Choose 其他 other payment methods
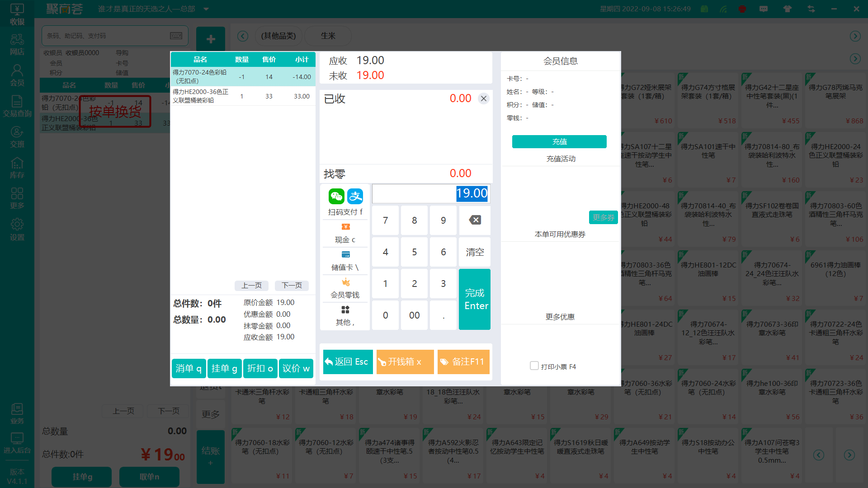The width and height of the screenshot is (868, 488). pos(345,316)
